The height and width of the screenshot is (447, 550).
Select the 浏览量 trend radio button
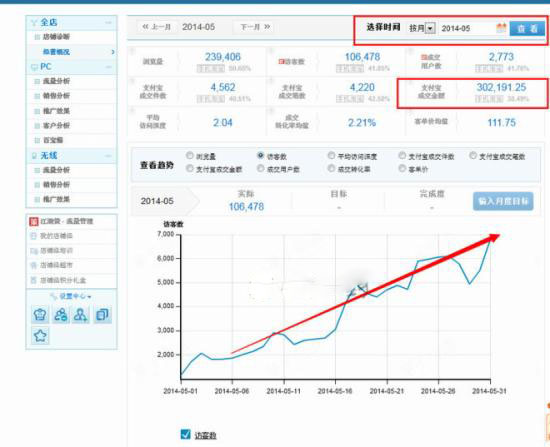(x=190, y=155)
